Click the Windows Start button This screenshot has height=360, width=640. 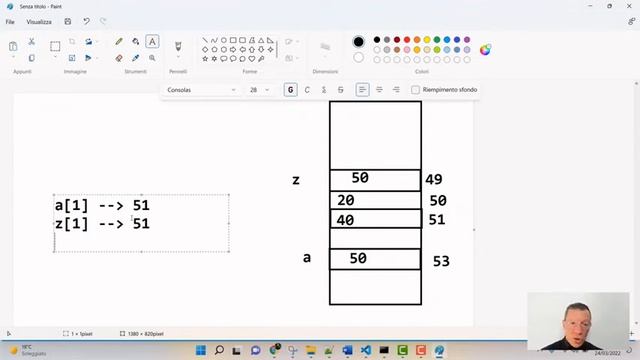coord(201,350)
